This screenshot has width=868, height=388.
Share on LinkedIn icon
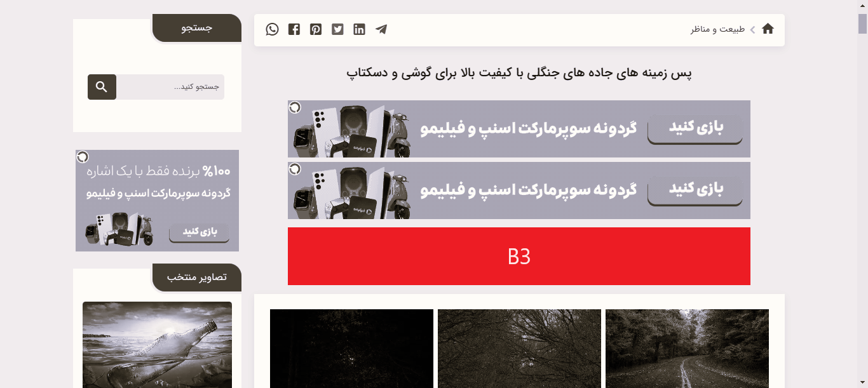pos(359,29)
